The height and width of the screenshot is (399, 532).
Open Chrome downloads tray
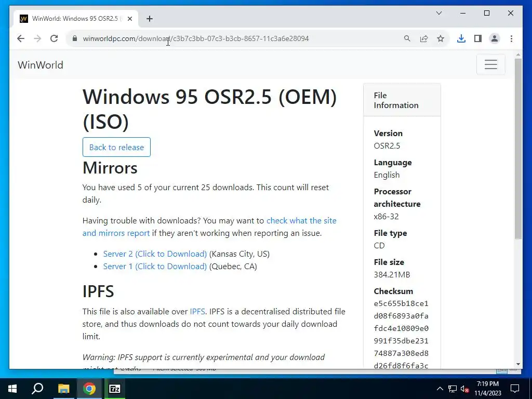[461, 38]
